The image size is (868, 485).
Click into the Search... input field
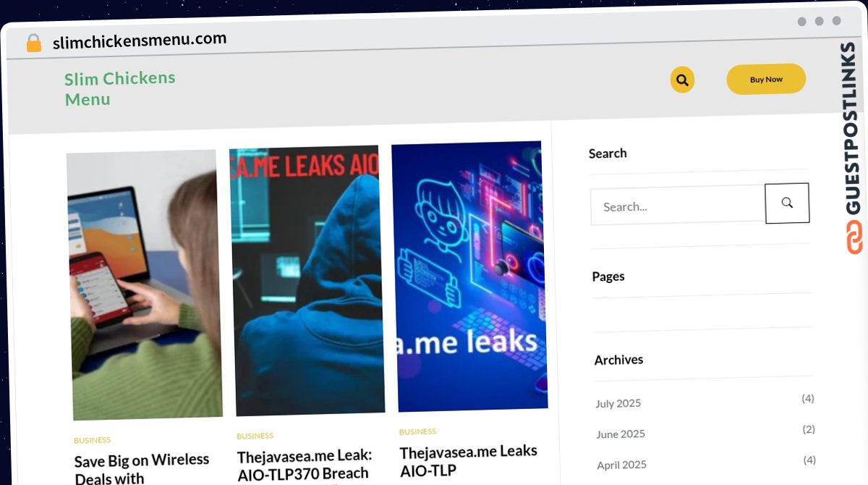point(678,206)
